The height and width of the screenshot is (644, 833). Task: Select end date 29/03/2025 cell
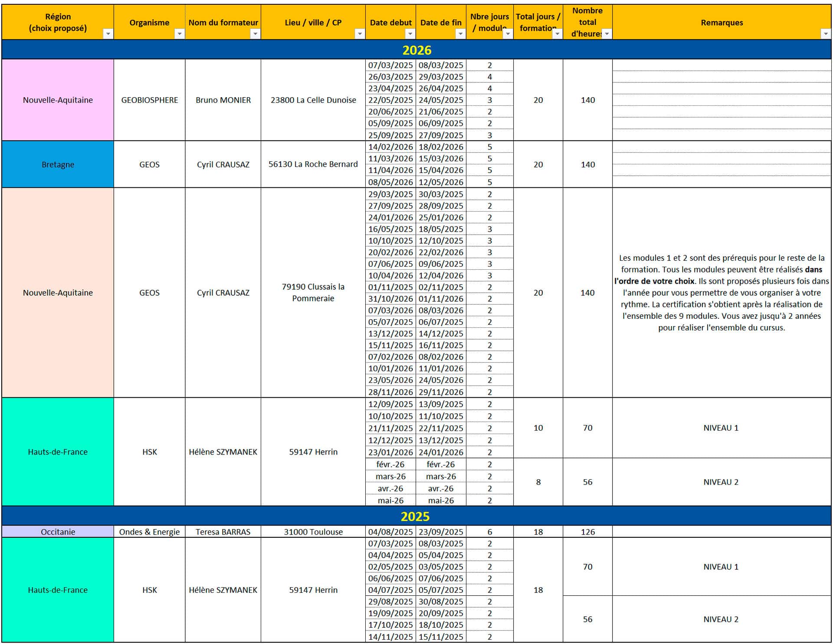tap(441, 77)
